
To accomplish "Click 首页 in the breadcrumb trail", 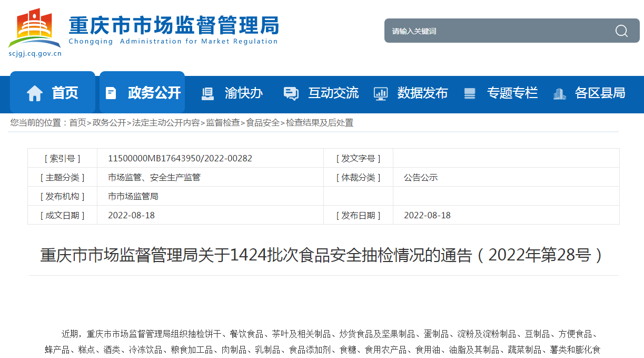I will 77,123.
